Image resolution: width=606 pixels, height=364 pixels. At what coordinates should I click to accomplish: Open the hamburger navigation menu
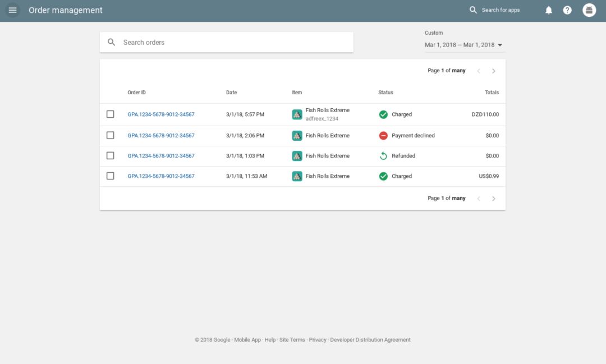pos(12,10)
